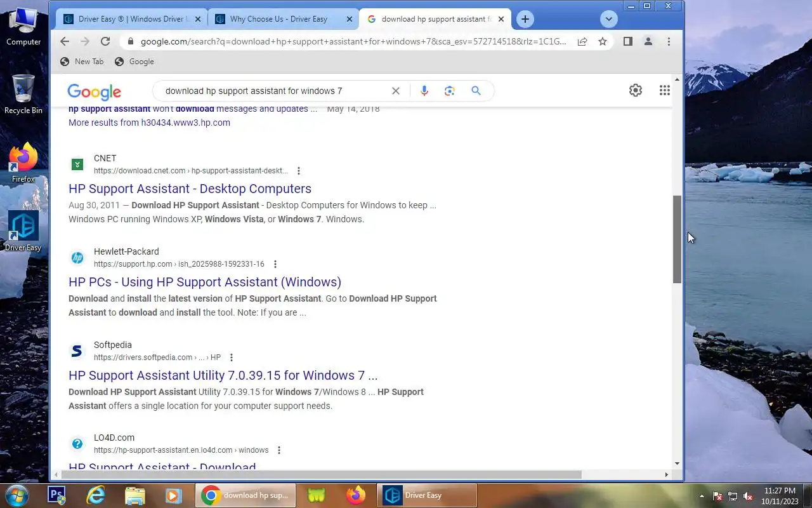The height and width of the screenshot is (508, 812).
Task: Show hidden system tray icons
Action: tap(702, 496)
